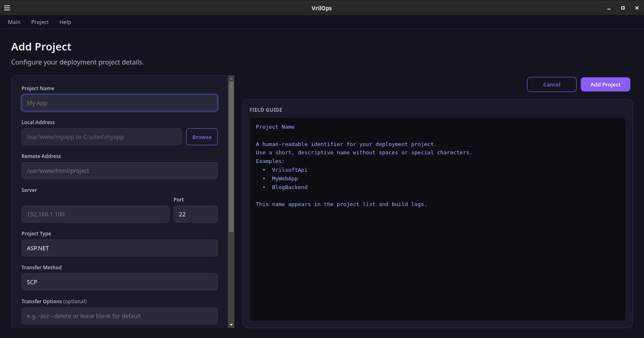The image size is (644, 338).
Task: Open the Project menu
Action: click(40, 22)
